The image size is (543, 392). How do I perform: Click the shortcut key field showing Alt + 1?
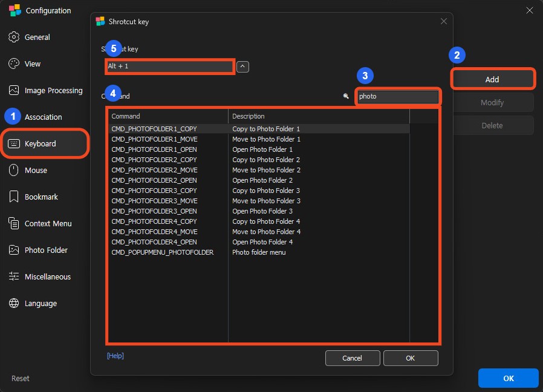(x=170, y=66)
